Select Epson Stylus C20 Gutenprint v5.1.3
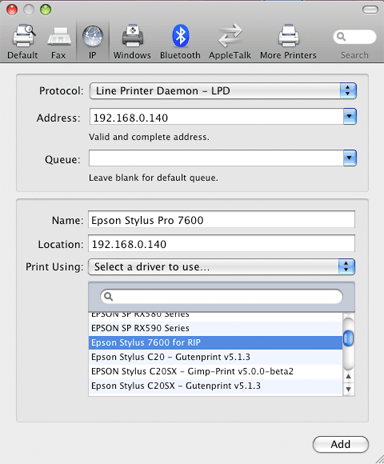The image size is (384, 464). point(215,357)
